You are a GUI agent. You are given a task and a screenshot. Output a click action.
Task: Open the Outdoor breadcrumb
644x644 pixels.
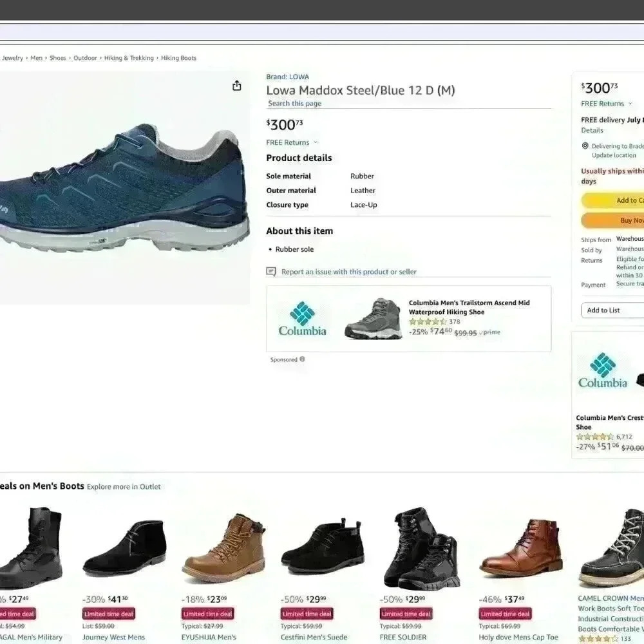[85, 58]
